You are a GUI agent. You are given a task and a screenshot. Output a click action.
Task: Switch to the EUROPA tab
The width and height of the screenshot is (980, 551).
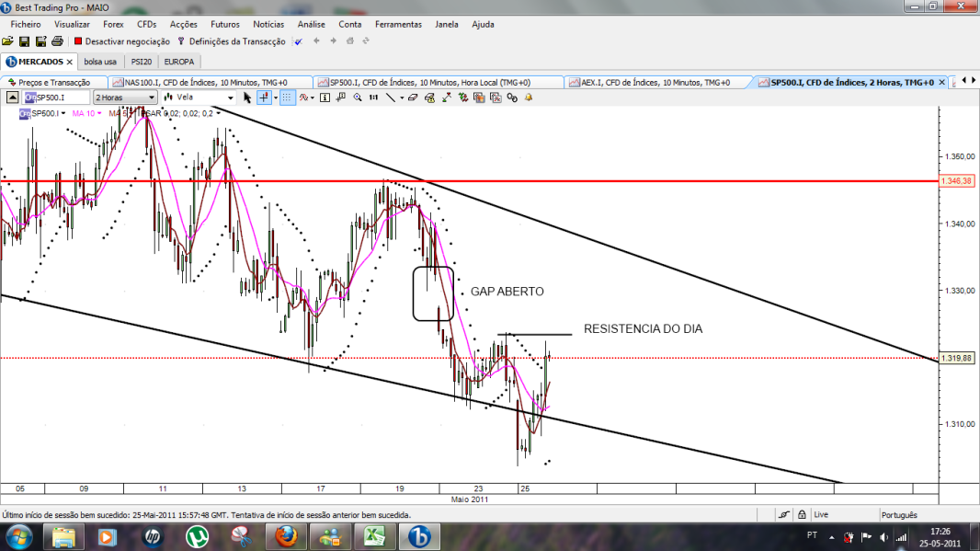(x=178, y=62)
